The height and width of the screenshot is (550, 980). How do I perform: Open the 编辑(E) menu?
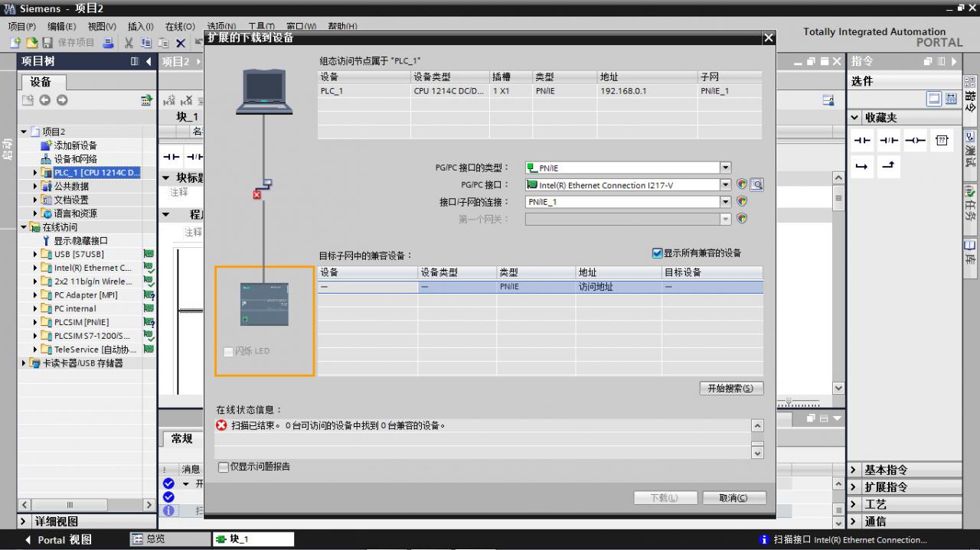62,27
